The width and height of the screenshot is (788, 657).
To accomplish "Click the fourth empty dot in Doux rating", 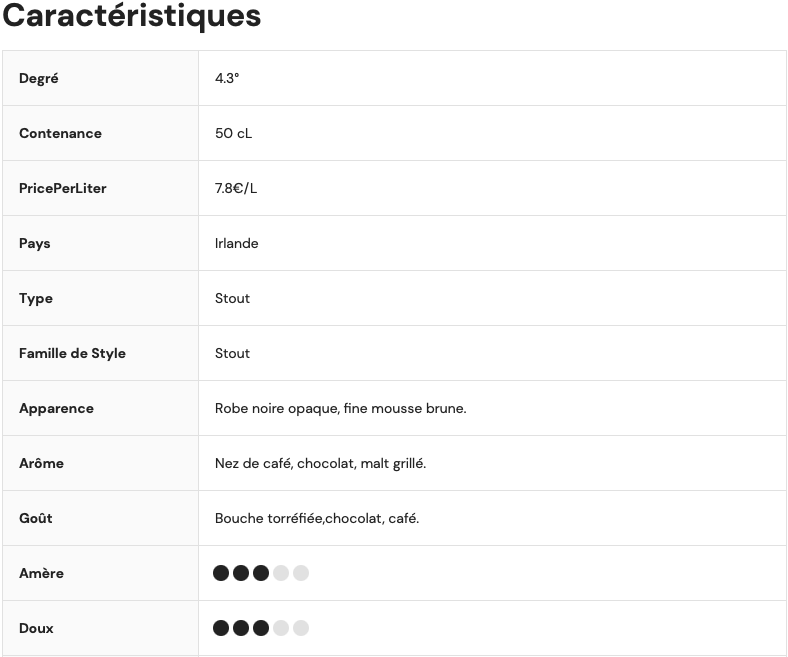I will (281, 628).
